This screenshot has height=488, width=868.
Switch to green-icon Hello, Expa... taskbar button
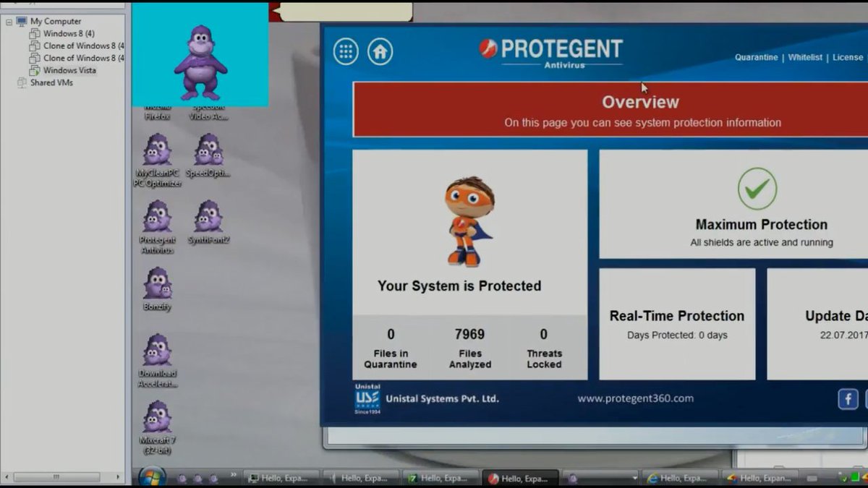click(x=441, y=478)
